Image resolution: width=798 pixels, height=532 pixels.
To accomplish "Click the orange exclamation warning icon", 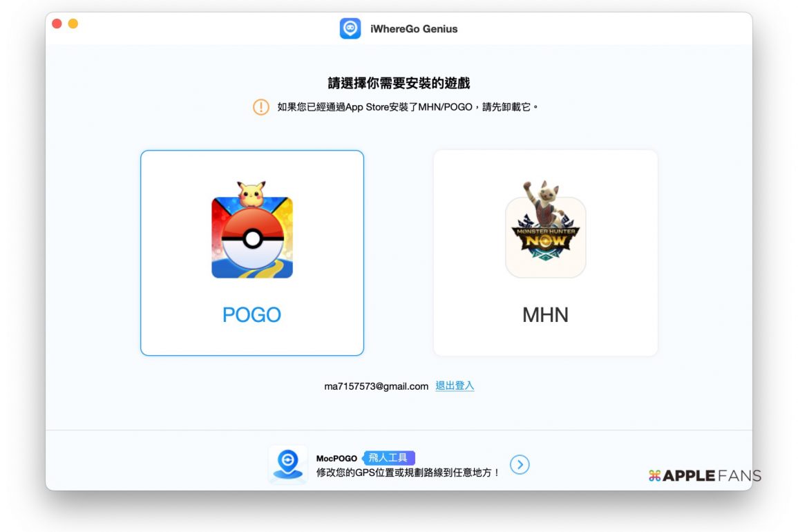I will click(261, 107).
